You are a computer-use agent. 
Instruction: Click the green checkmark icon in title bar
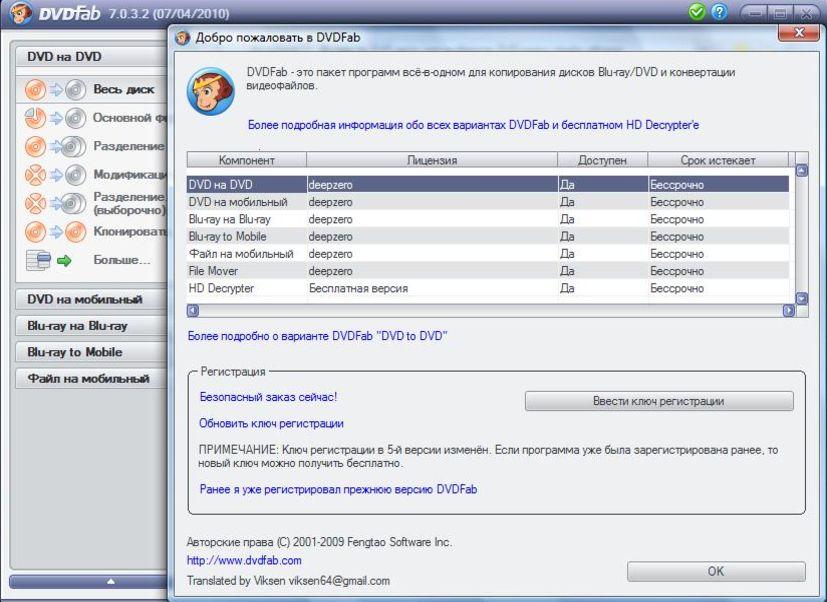tap(697, 12)
